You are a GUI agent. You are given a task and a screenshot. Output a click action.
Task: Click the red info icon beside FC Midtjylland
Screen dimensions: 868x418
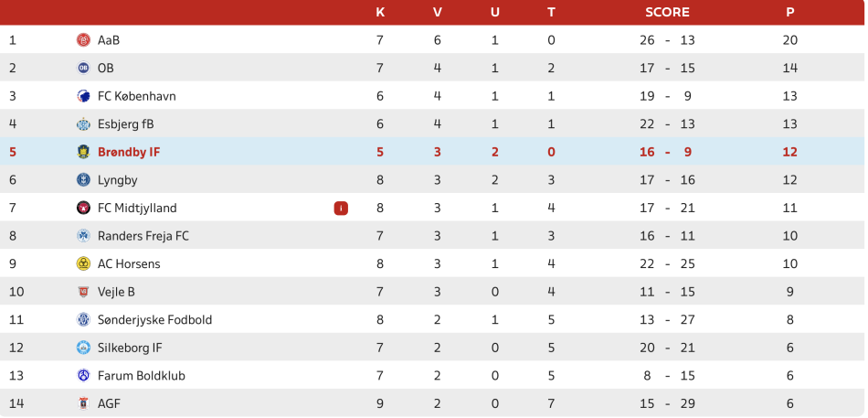pyautogui.click(x=341, y=208)
